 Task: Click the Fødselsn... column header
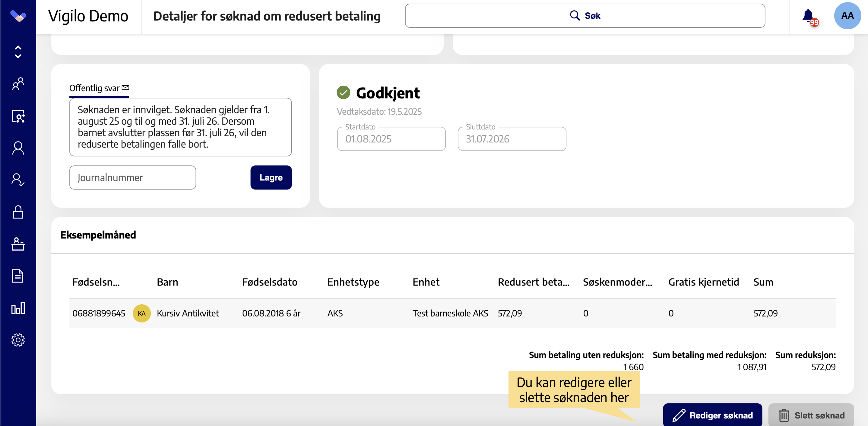[96, 282]
